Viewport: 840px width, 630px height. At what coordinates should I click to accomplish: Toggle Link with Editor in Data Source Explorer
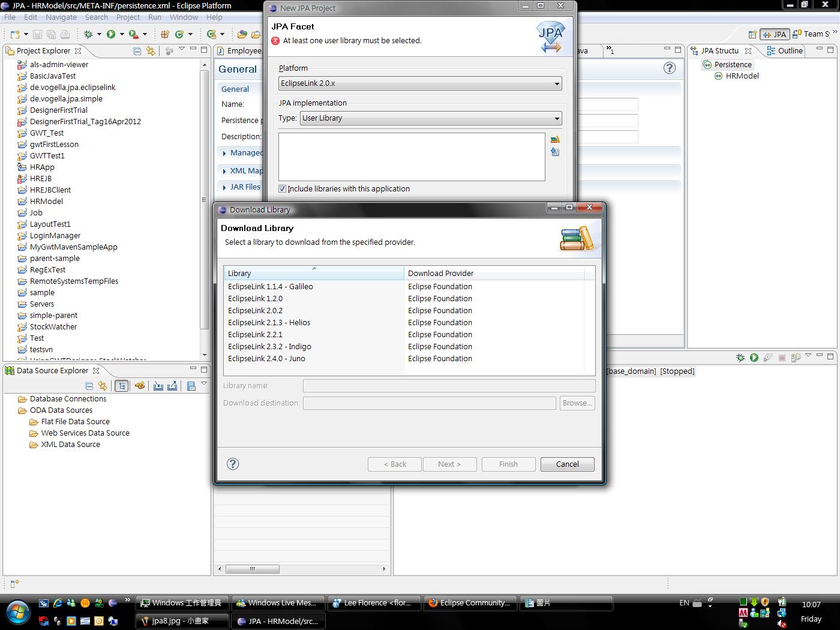pyautogui.click(x=103, y=386)
